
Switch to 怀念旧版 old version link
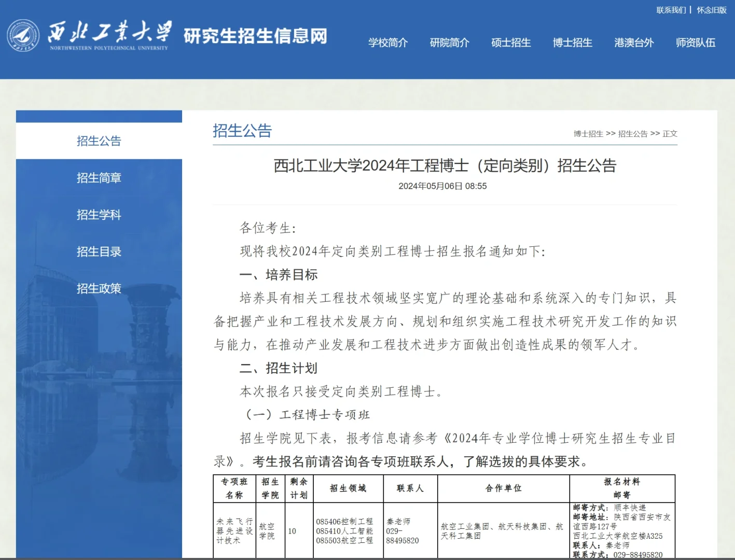click(712, 10)
